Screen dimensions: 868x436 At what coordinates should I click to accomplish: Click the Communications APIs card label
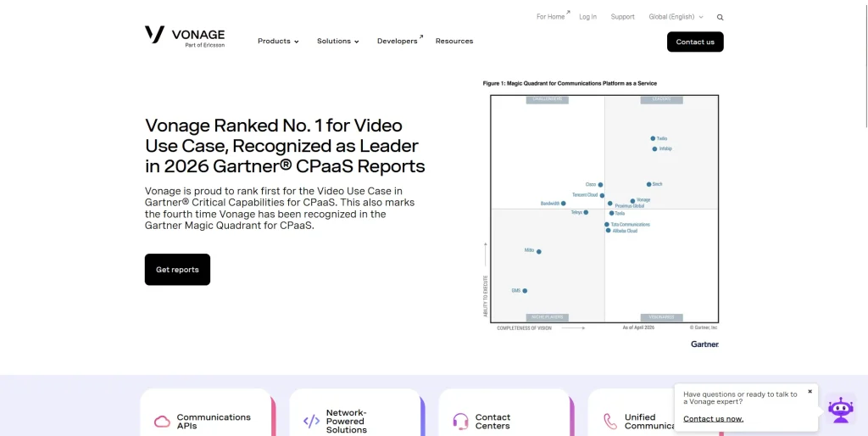pyautogui.click(x=214, y=422)
